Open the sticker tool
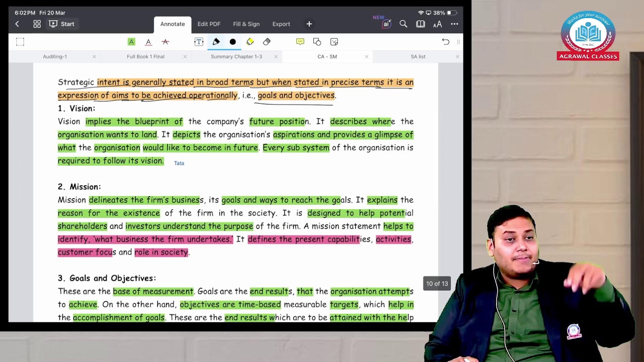Screen dimensions: 644x362 [x=334, y=42]
